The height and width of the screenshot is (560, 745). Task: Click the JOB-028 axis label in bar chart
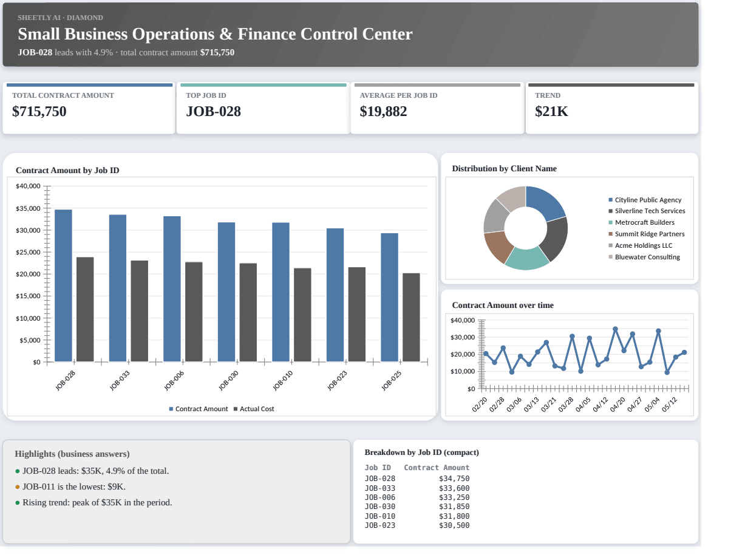coord(66,380)
